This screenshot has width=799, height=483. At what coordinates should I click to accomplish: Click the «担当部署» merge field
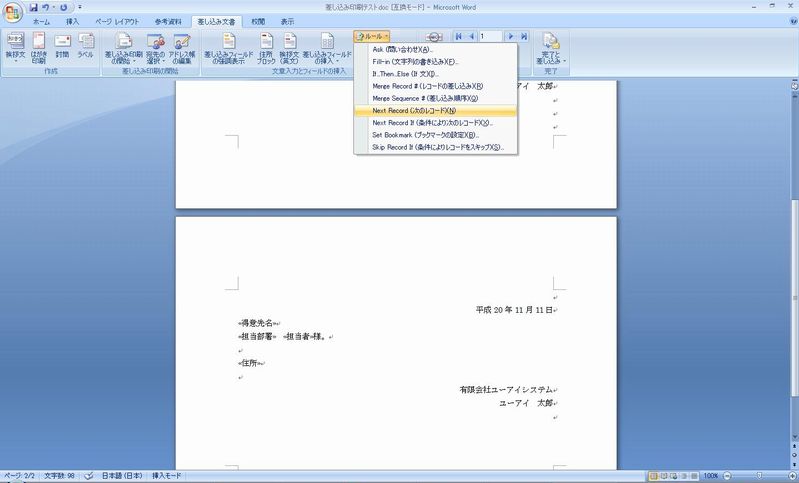click(257, 336)
